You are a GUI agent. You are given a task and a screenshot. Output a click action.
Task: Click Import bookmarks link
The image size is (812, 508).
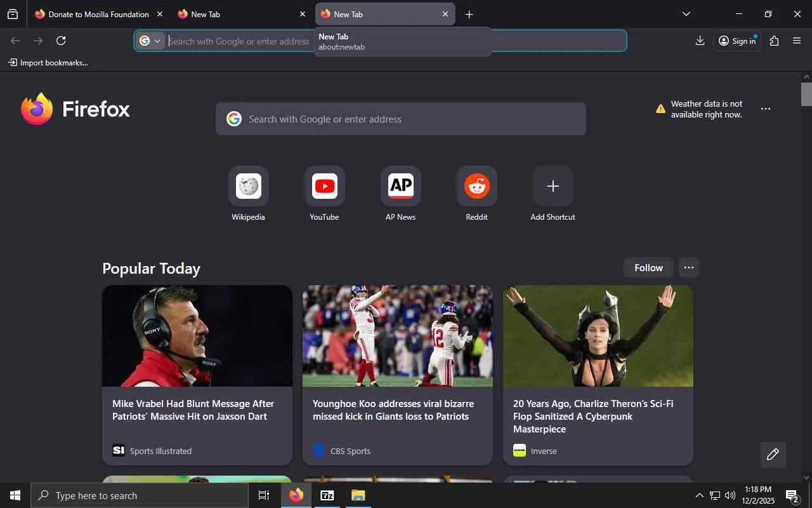[48, 63]
